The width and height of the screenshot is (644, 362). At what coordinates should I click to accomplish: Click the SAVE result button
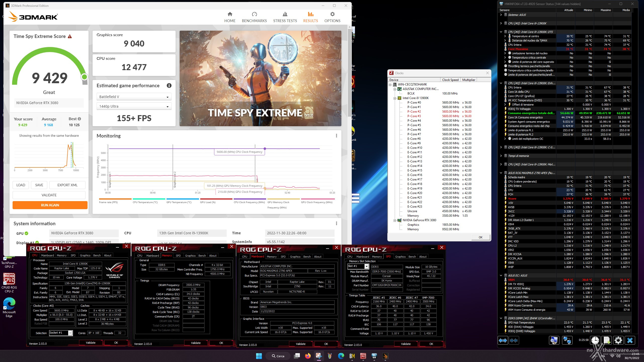click(39, 185)
